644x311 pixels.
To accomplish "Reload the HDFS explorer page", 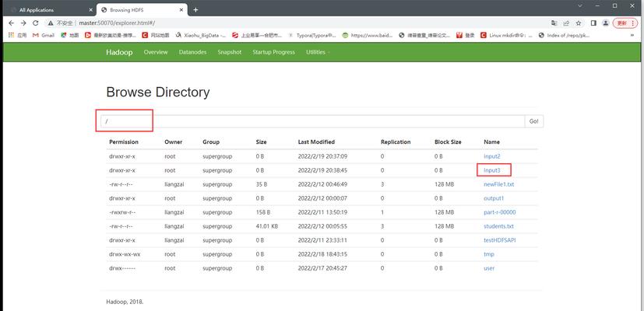I will (36, 23).
